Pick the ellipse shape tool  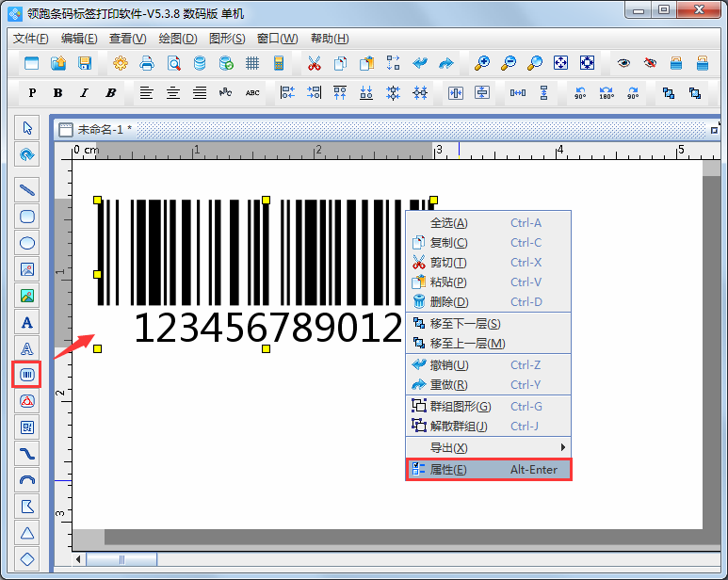pos(27,243)
